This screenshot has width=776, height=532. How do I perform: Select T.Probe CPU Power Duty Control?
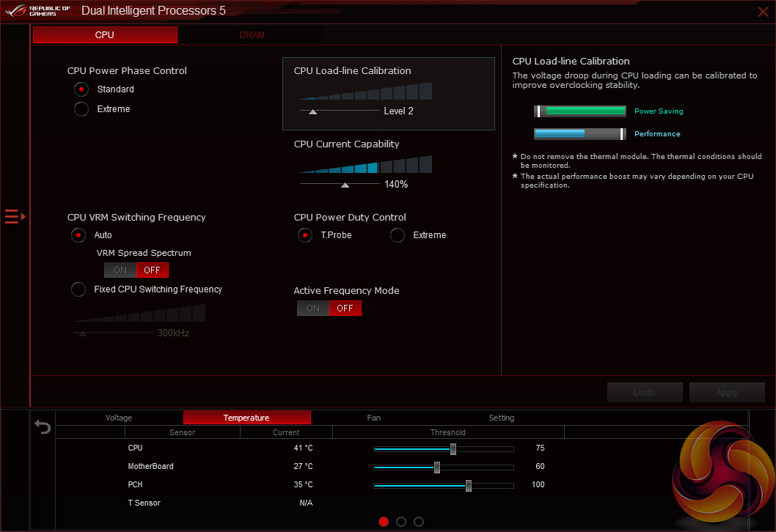(305, 235)
